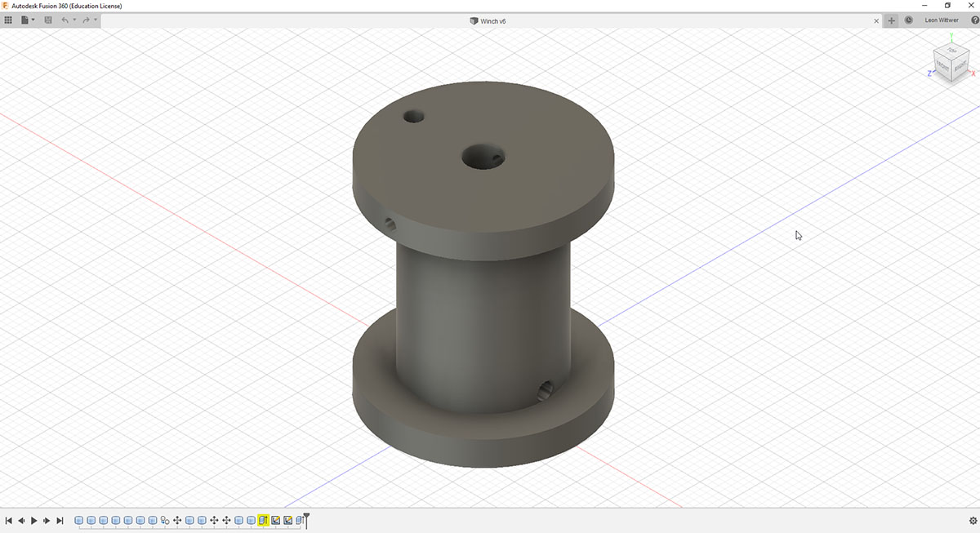
Task: Open the File menu document icon
Action: click(x=26, y=20)
